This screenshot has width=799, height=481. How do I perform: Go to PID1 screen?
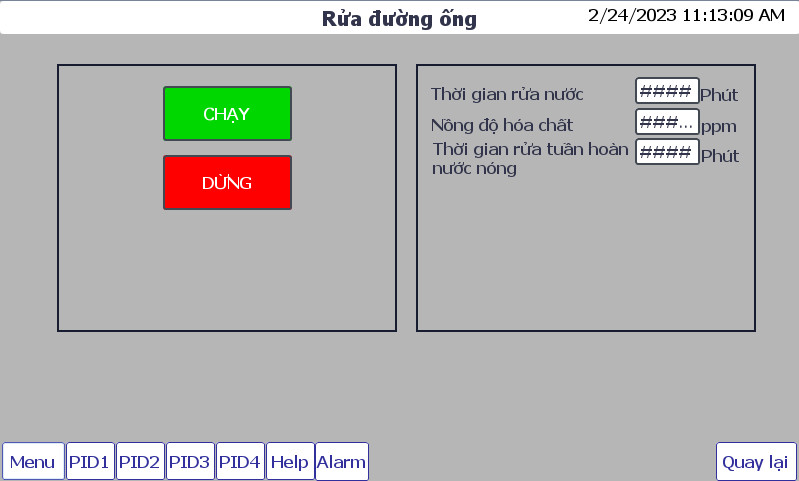point(90,462)
